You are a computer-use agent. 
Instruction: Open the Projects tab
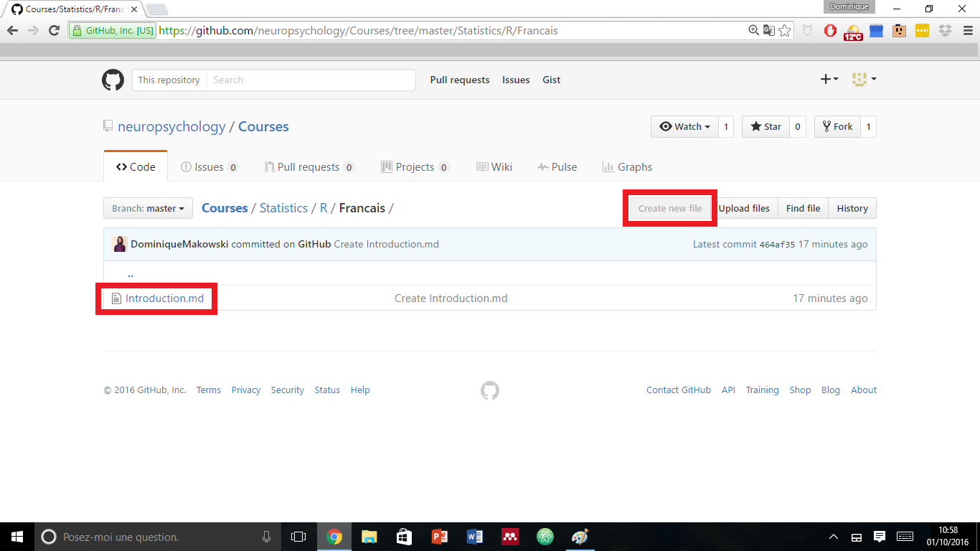[415, 166]
